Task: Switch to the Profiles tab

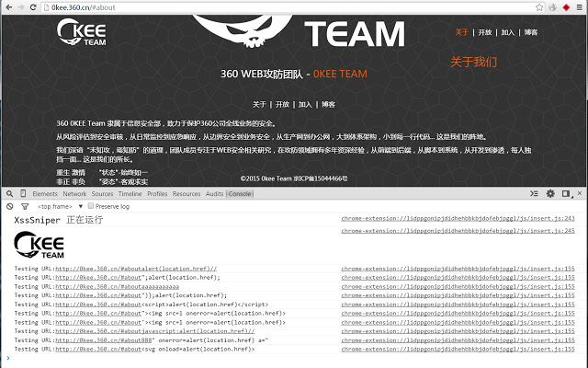Action: tap(157, 194)
